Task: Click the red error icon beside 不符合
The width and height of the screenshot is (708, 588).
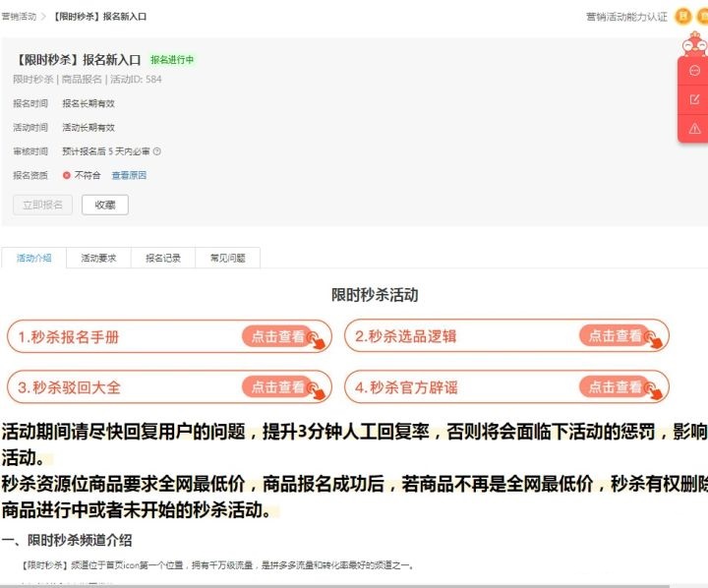Action: [x=67, y=175]
